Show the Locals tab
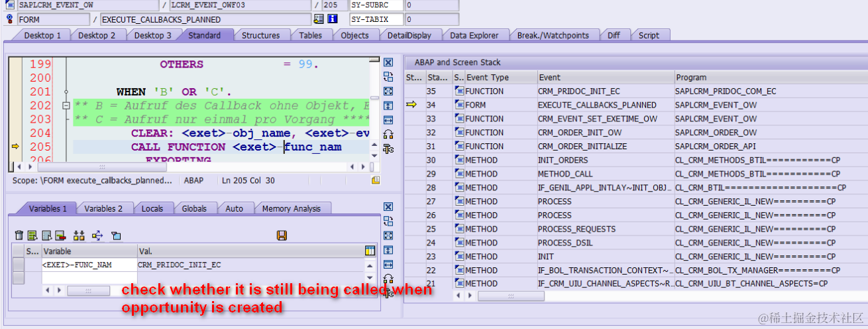 [x=152, y=208]
